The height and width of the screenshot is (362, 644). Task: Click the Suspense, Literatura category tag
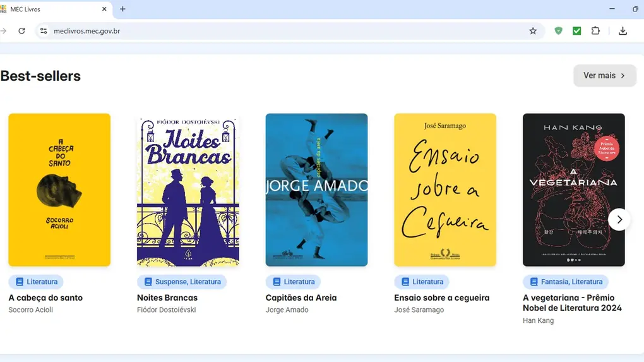pos(182,282)
